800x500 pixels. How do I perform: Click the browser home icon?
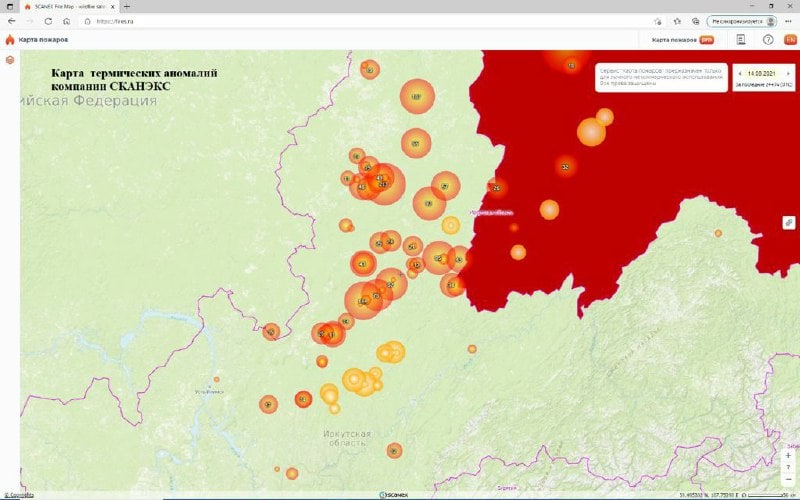point(66,21)
